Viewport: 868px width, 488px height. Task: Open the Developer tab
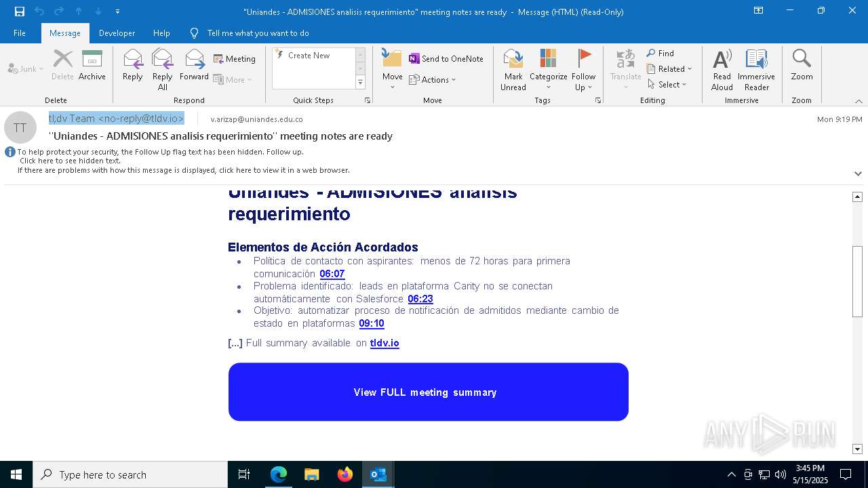117,33
